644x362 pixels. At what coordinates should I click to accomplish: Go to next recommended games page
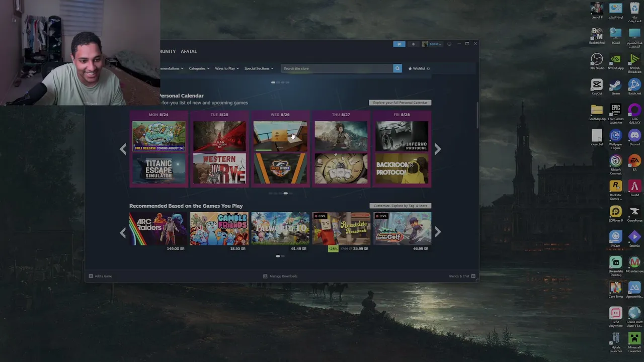438,232
